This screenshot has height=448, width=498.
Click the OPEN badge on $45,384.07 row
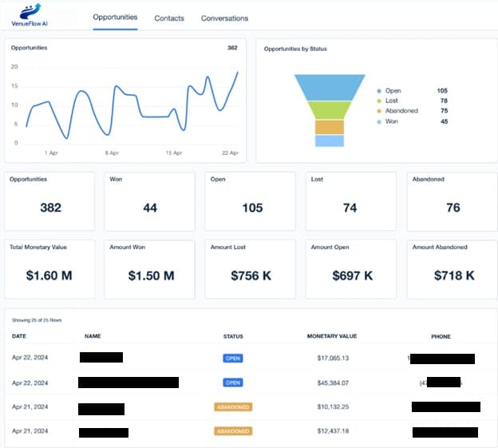click(x=233, y=383)
